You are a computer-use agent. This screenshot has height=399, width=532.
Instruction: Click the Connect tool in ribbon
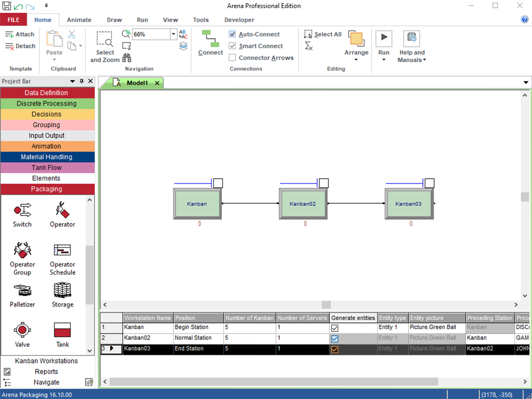(x=210, y=43)
